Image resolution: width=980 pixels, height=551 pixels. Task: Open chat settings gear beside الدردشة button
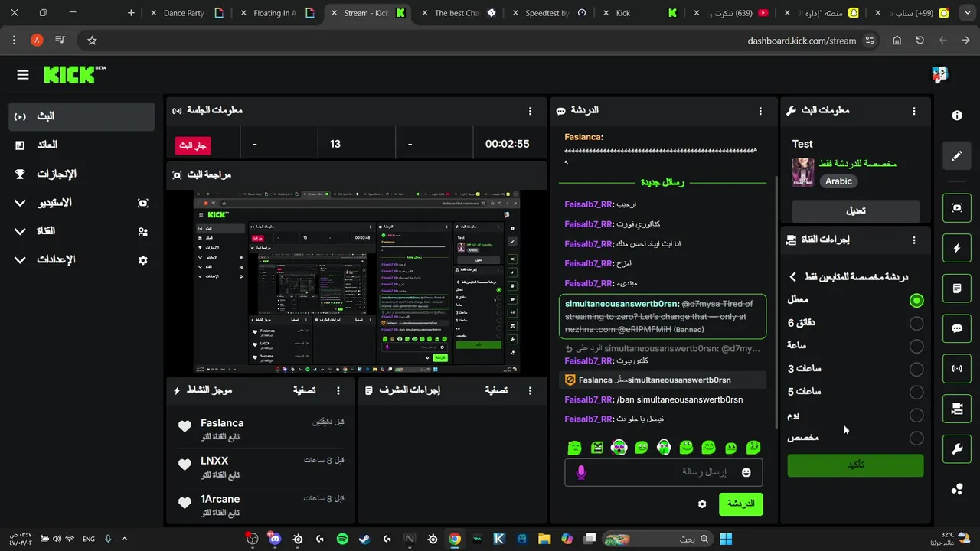pyautogui.click(x=702, y=504)
